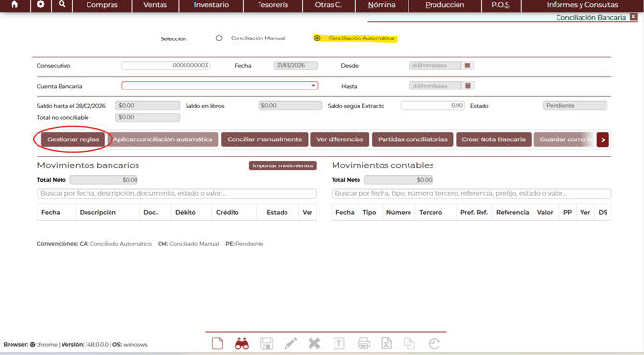Open the Tesorería menu
Screen dimensions: 644x355
(x=273, y=5)
